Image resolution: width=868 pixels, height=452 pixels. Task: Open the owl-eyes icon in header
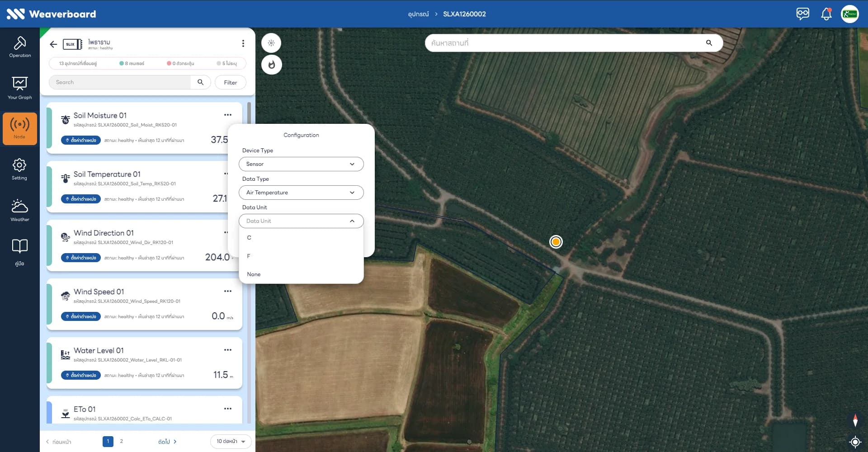803,14
